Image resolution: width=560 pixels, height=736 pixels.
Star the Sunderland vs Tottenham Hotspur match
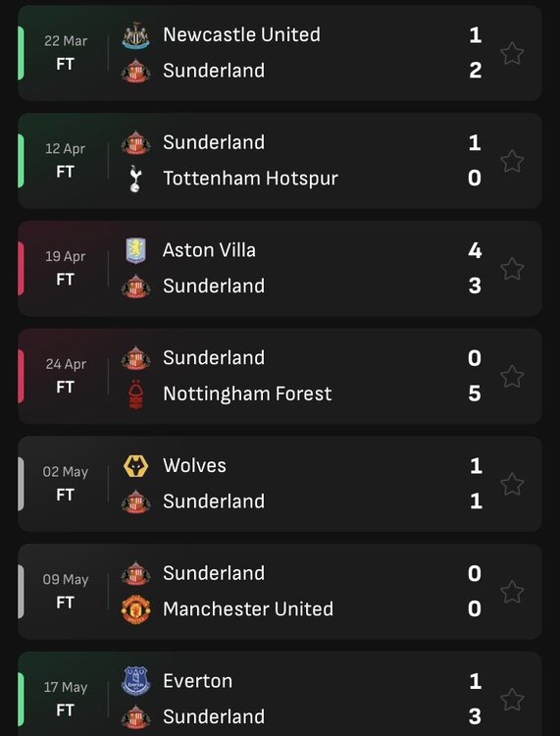pyautogui.click(x=512, y=161)
